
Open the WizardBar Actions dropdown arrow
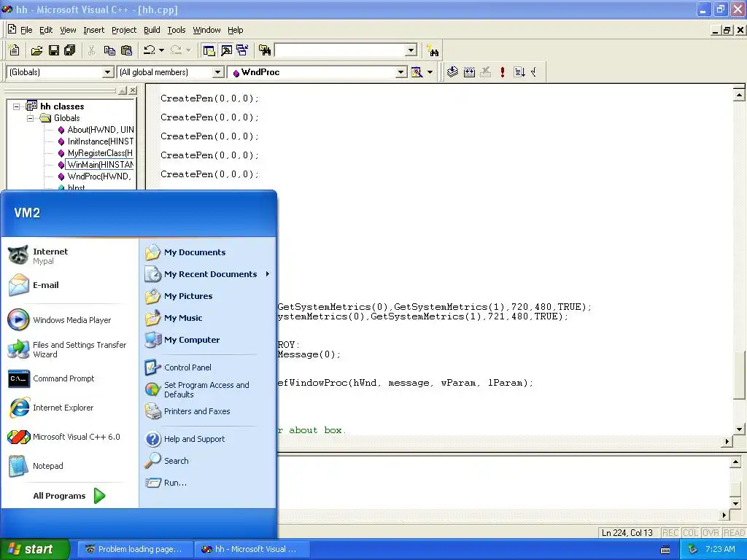tap(430, 72)
